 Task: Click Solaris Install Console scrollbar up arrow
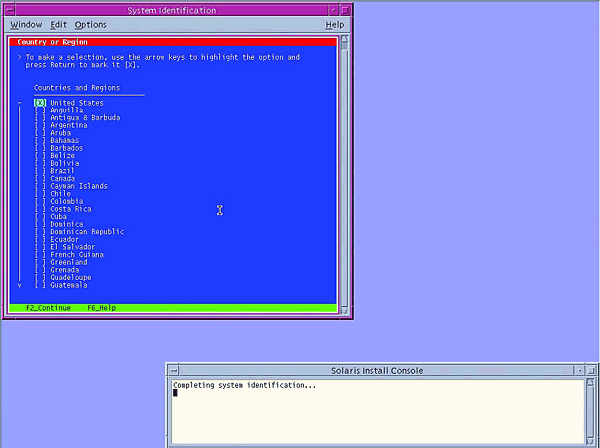tap(591, 383)
